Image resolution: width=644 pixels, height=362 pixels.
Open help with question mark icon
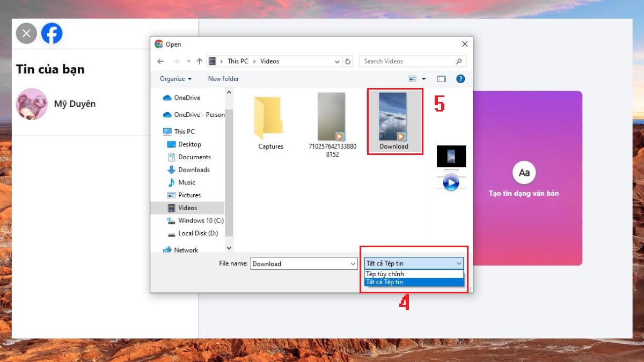pyautogui.click(x=460, y=79)
